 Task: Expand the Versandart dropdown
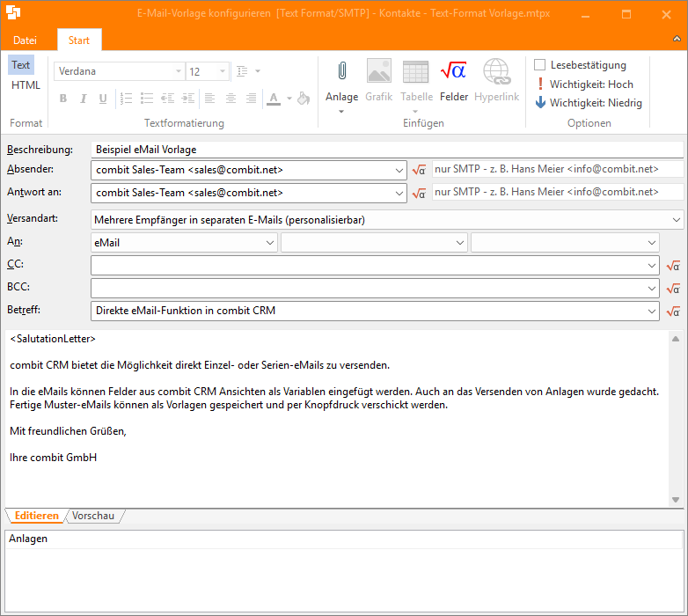pyautogui.click(x=675, y=219)
